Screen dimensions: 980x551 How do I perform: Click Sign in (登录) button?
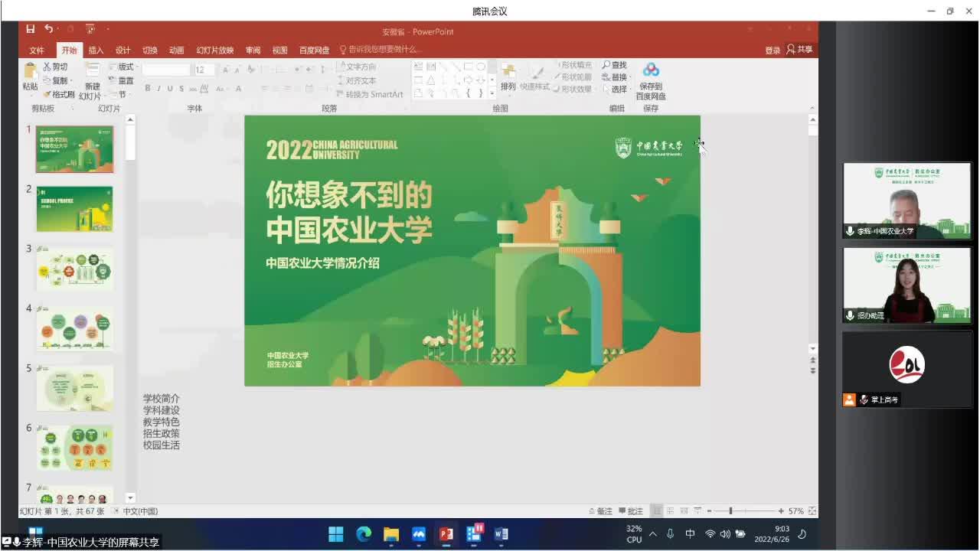click(773, 50)
